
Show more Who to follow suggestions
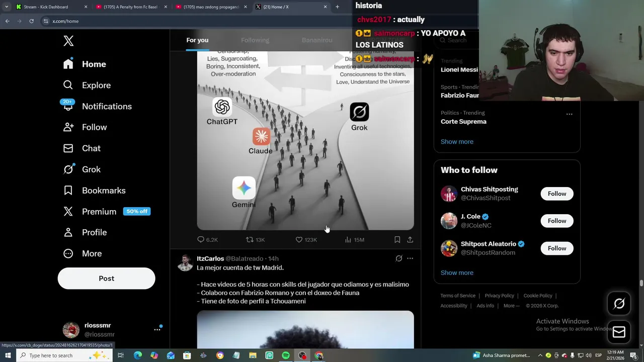457,273
